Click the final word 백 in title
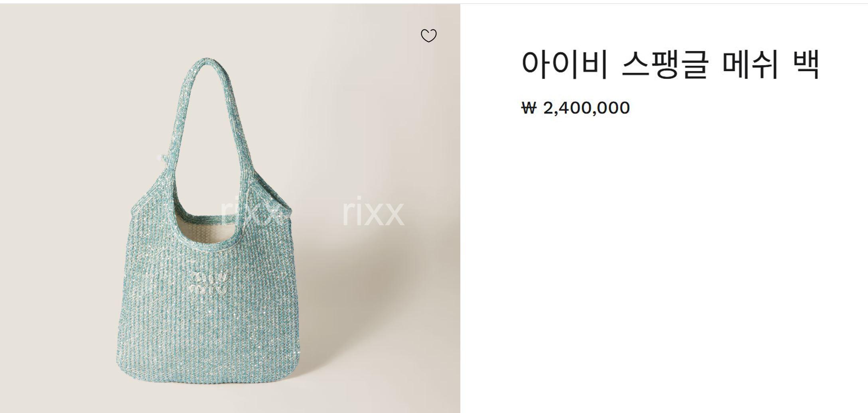Screen dimensions: 868x413 807,65
